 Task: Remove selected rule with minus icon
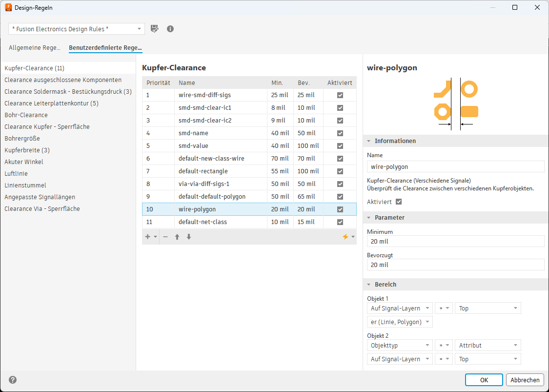(165, 237)
